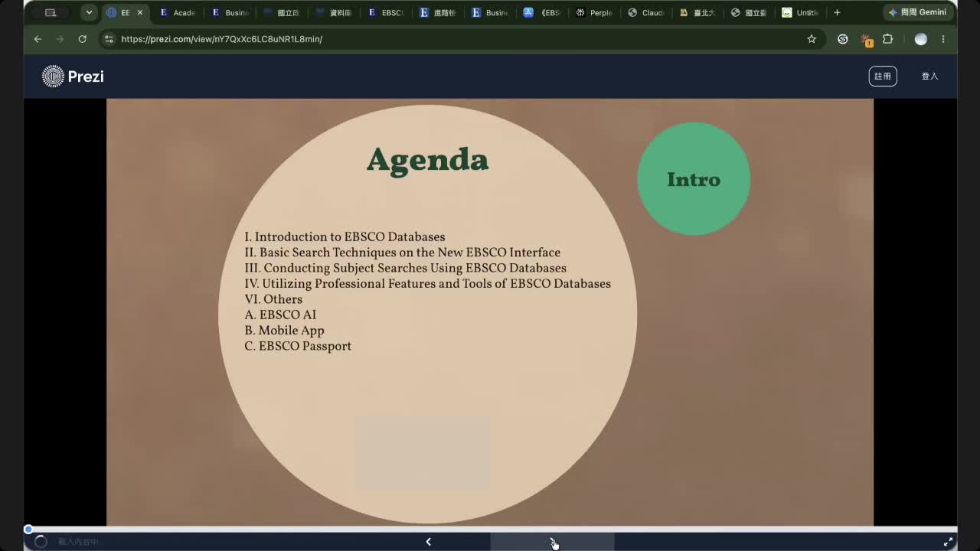Advance to the next Prezi slide
980x551 pixels.
click(552, 542)
